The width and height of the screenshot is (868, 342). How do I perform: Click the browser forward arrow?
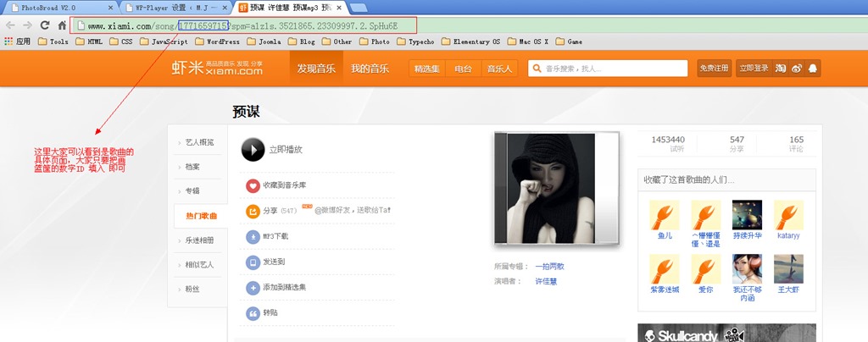click(x=27, y=25)
